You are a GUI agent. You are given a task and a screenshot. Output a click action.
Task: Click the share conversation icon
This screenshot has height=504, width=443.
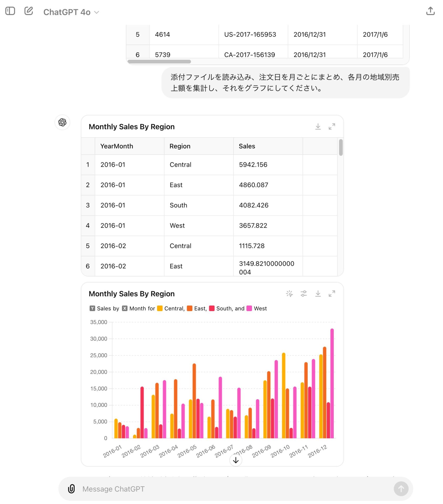point(430,11)
